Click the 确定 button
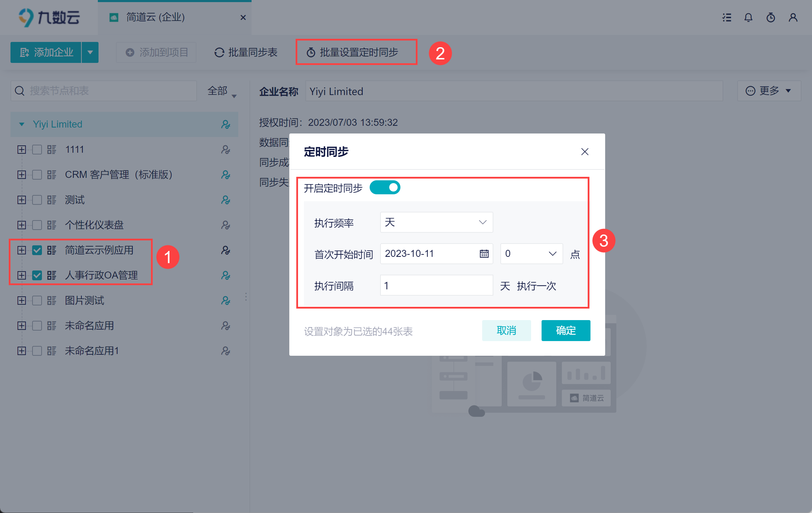812x513 pixels. pos(566,331)
